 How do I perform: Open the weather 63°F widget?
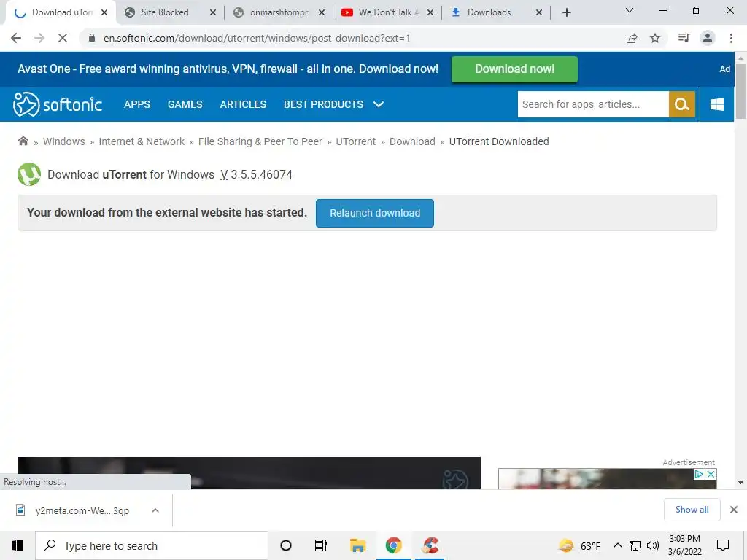(579, 545)
